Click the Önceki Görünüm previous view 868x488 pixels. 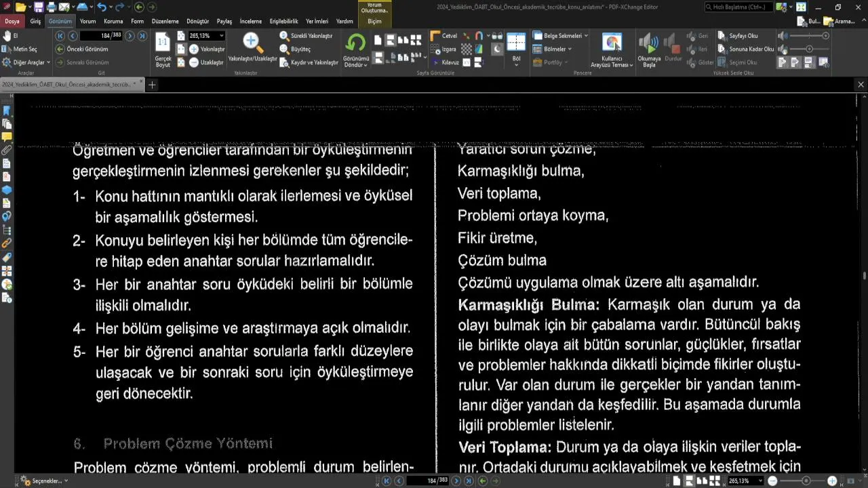[82, 49]
